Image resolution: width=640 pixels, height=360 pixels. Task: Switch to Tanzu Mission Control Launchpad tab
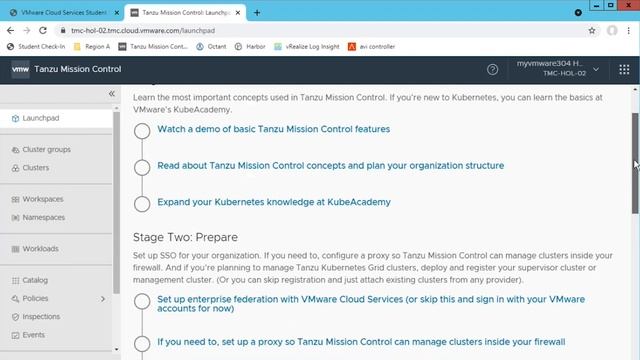click(x=185, y=13)
